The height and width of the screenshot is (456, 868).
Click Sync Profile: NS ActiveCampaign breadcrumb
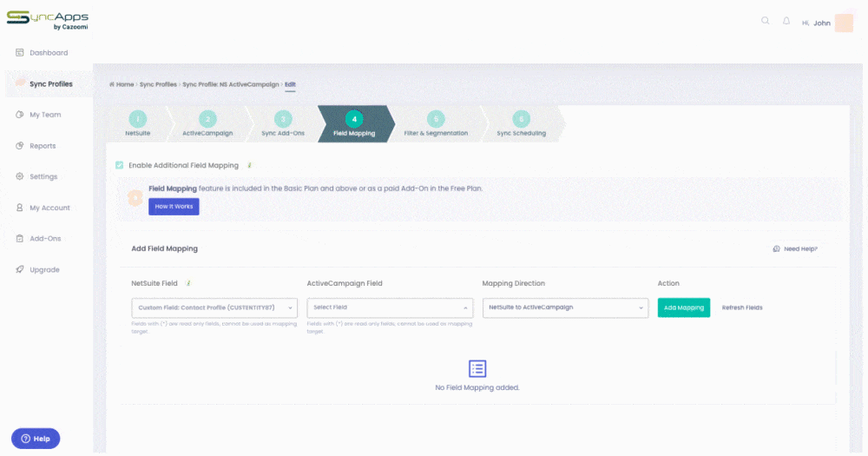(x=231, y=84)
